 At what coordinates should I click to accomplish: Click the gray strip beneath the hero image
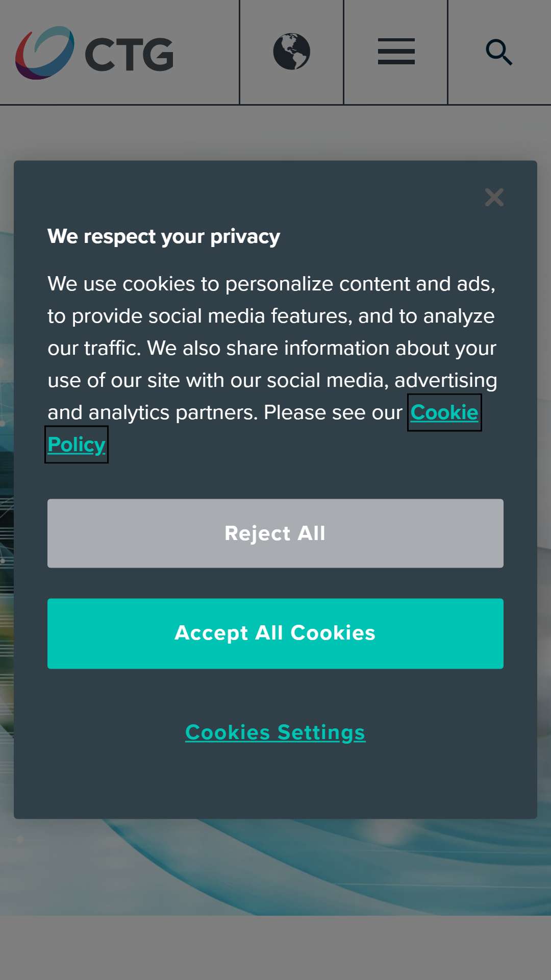275,947
